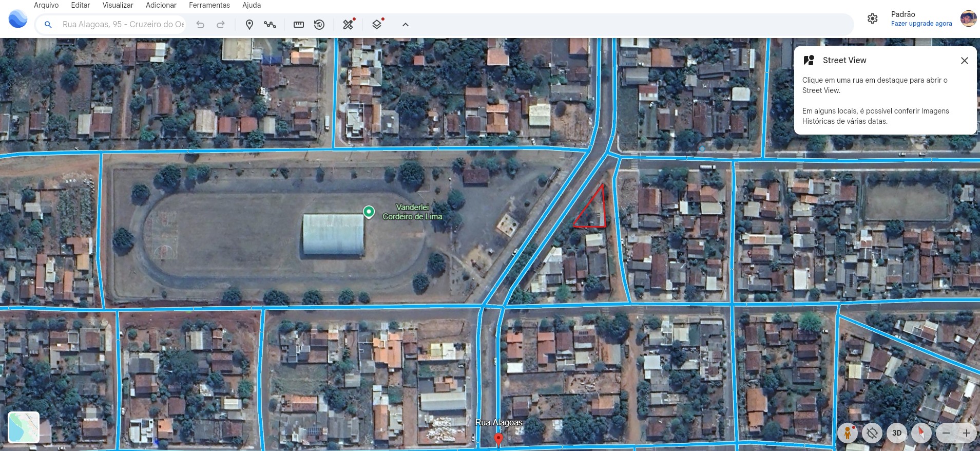Click the green Vanderlei Cordeiro de Lima marker
The height and width of the screenshot is (451, 980).
[x=369, y=212]
